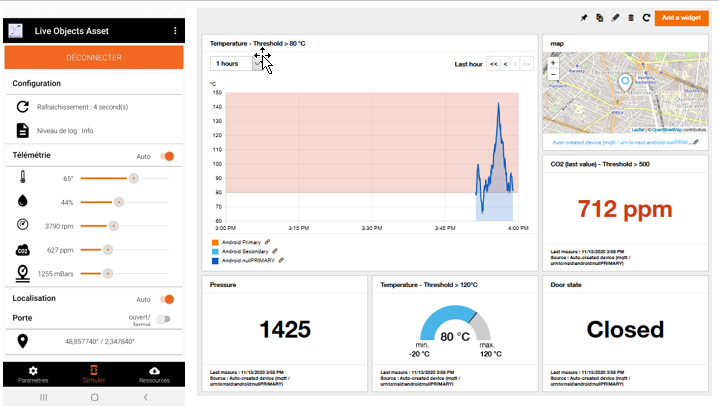Screen dimensions: 719x406
Task: Click the 48,857740° / 2,347840° coordinates
Action: (100, 341)
